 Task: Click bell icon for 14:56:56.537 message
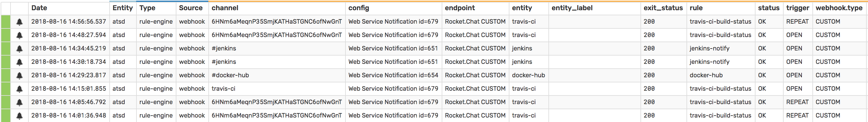pyautogui.click(x=19, y=22)
